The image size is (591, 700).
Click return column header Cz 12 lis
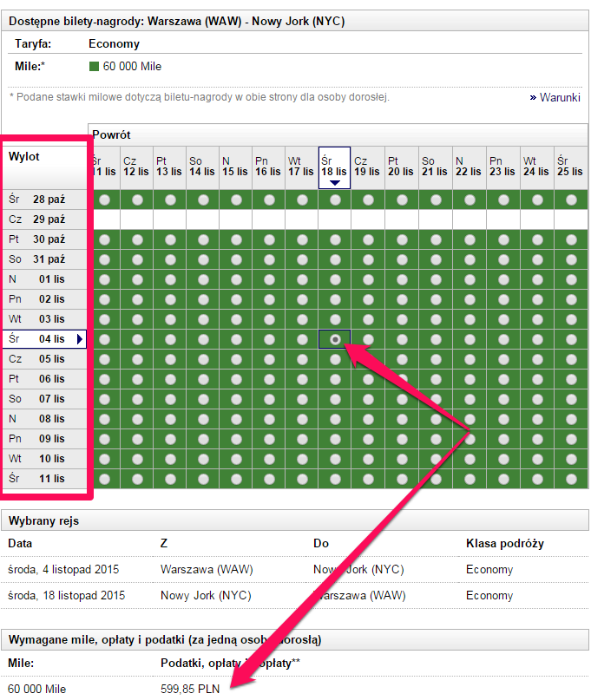click(136, 167)
